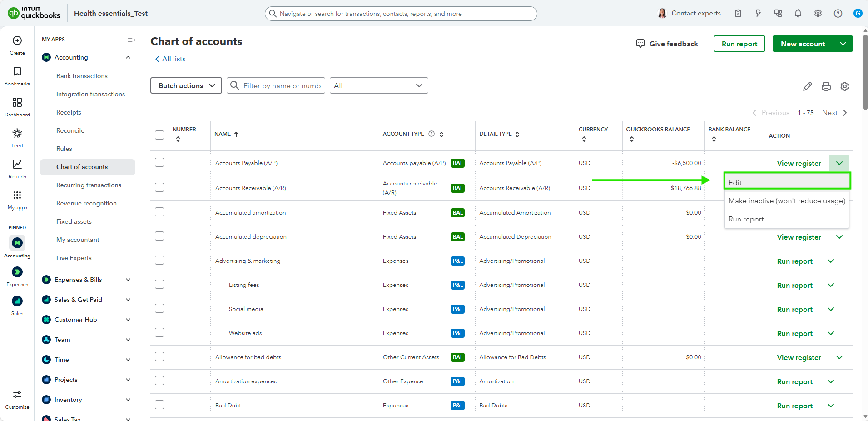Click the pencil edit icon above table
Viewport: 868px width, 421px height.
point(807,86)
